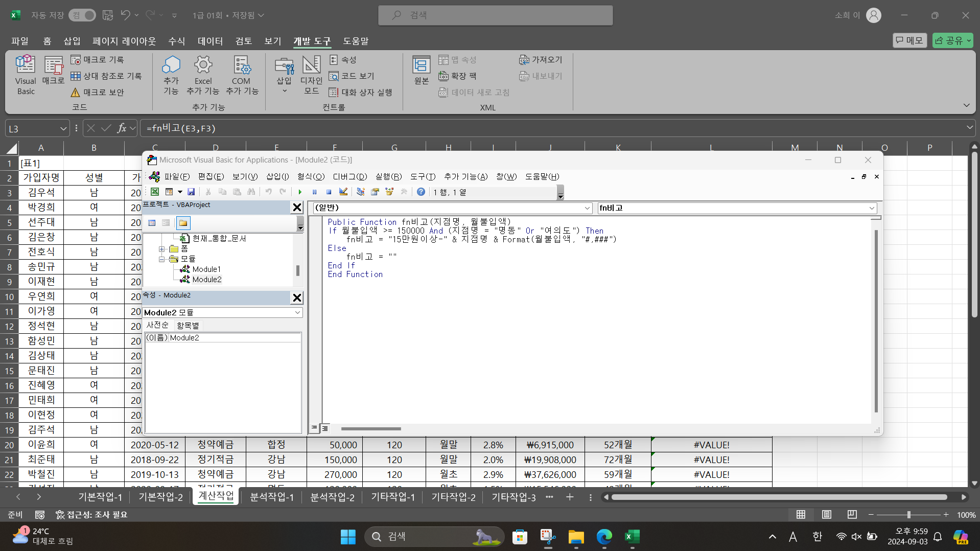Switch to the 분석작업-1 sheet tab
The width and height of the screenshot is (980, 551).
[271, 497]
